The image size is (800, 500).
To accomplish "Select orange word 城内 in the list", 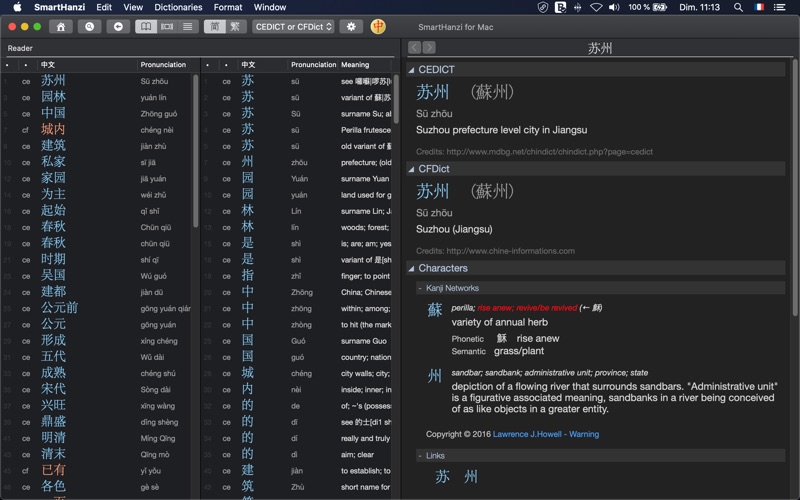I will click(x=54, y=130).
